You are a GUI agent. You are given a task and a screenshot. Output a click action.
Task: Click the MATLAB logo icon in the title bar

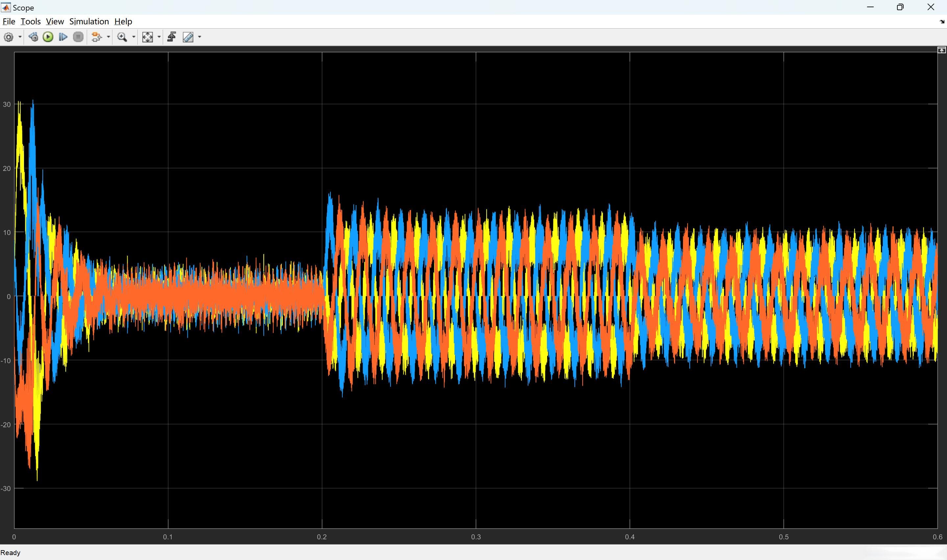[6, 7]
